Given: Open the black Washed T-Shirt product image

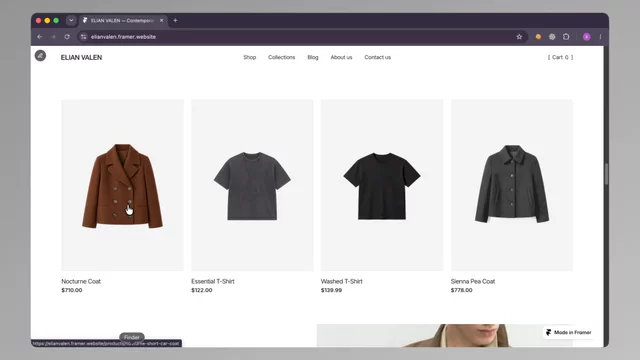Looking at the screenshot, I should click(382, 185).
